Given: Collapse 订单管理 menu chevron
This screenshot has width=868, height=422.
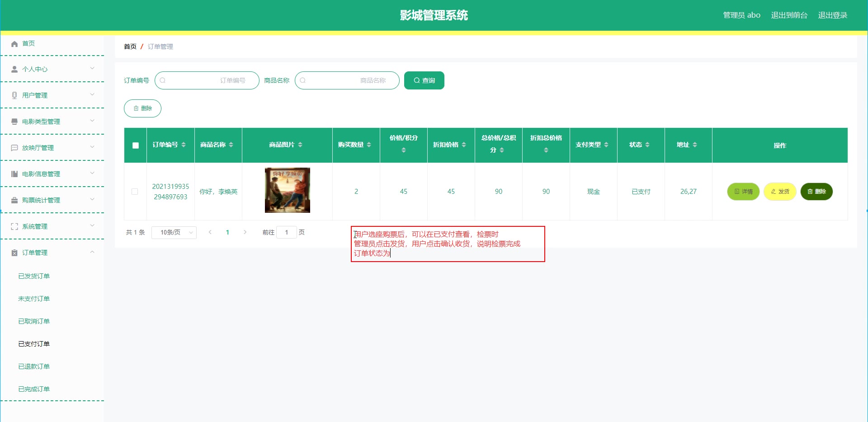Looking at the screenshot, I should 92,252.
